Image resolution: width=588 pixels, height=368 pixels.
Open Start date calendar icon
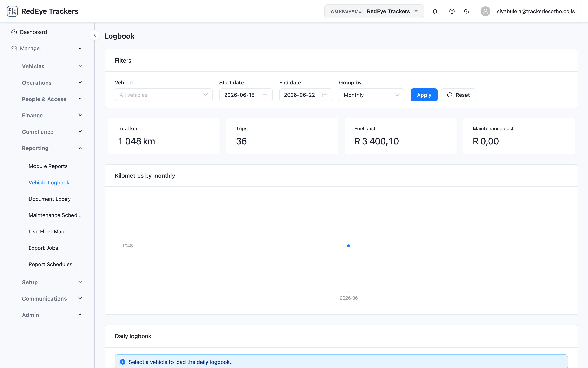[x=265, y=95]
